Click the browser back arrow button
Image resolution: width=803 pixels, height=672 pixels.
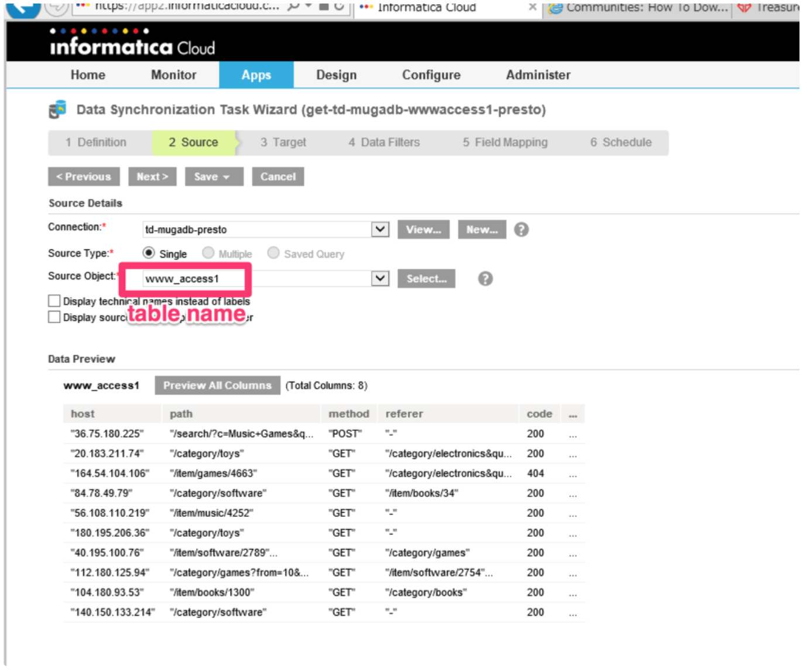pyautogui.click(x=23, y=7)
